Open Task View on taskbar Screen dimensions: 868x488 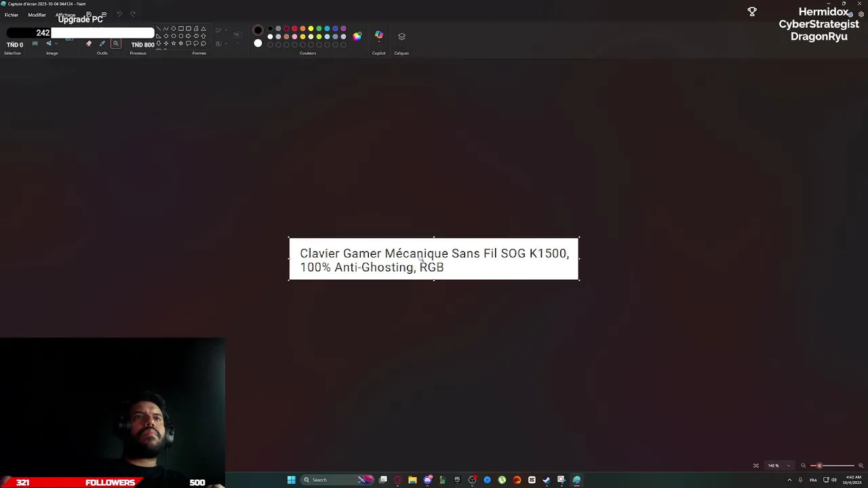click(x=383, y=480)
